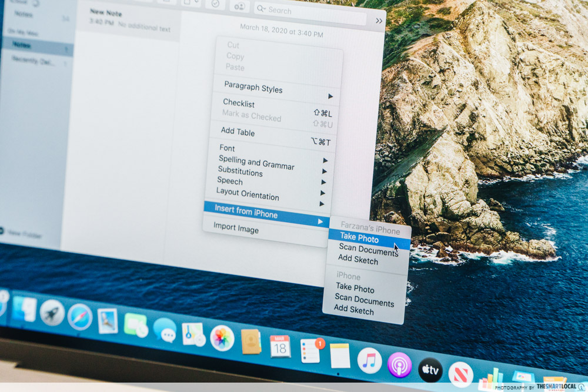Select Import Image in the context menu
588x392 pixels.
tap(236, 228)
